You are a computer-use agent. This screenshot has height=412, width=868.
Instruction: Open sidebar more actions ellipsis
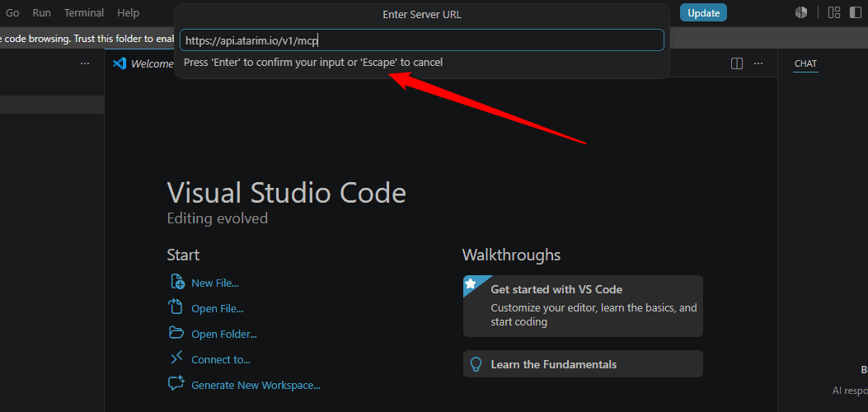85,63
